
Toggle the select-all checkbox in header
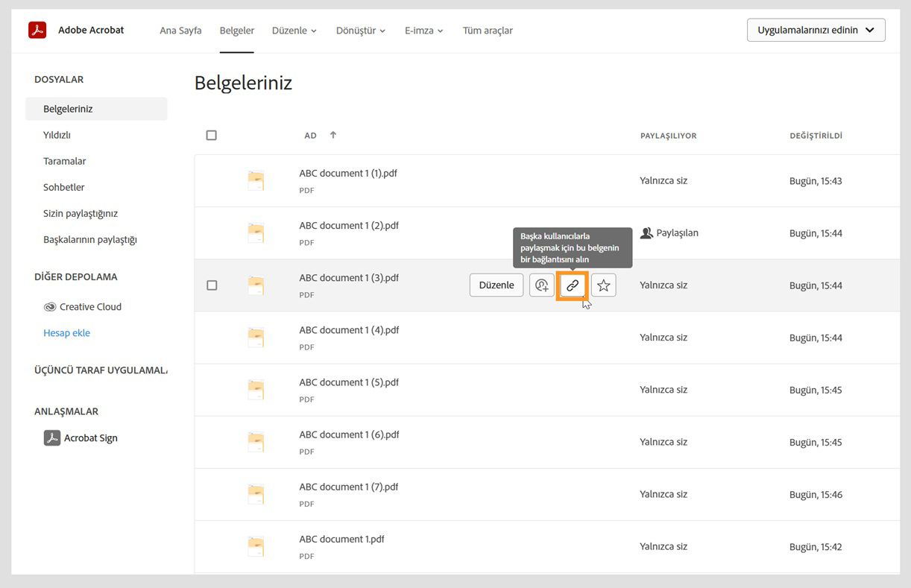212,136
